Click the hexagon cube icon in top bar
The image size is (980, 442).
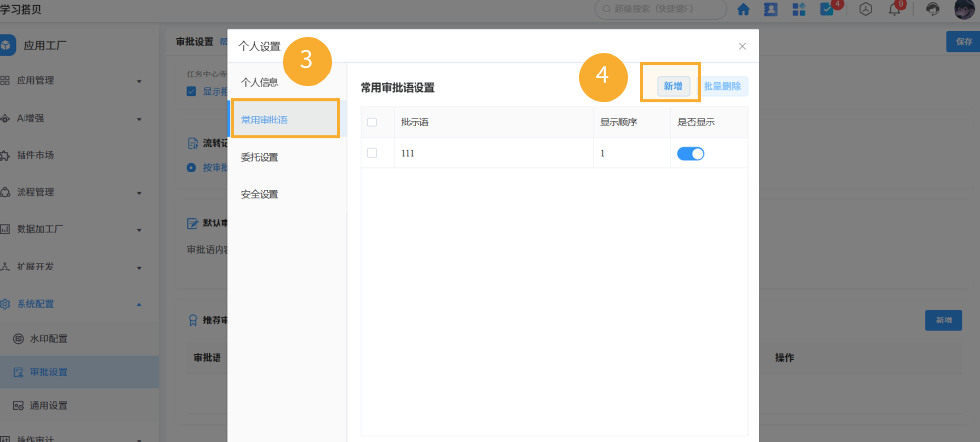point(866,10)
